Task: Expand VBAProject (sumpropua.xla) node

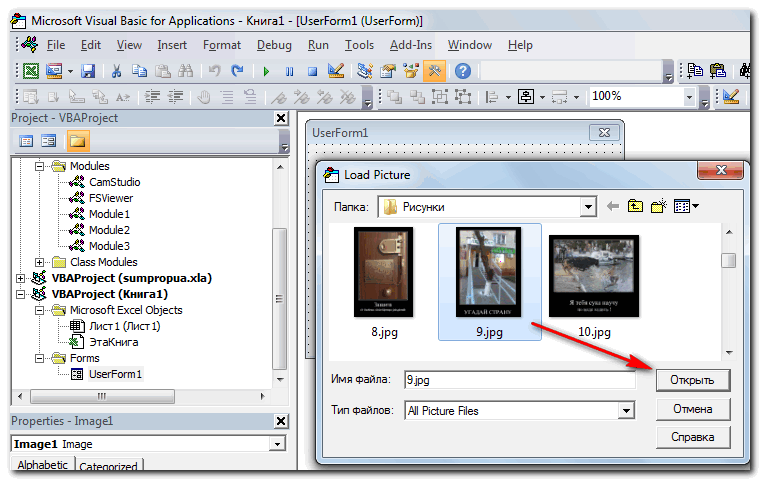Action: coord(21,278)
